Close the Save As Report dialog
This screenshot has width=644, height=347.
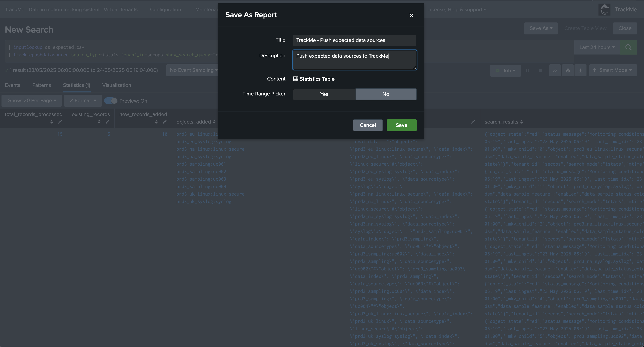pyautogui.click(x=411, y=16)
